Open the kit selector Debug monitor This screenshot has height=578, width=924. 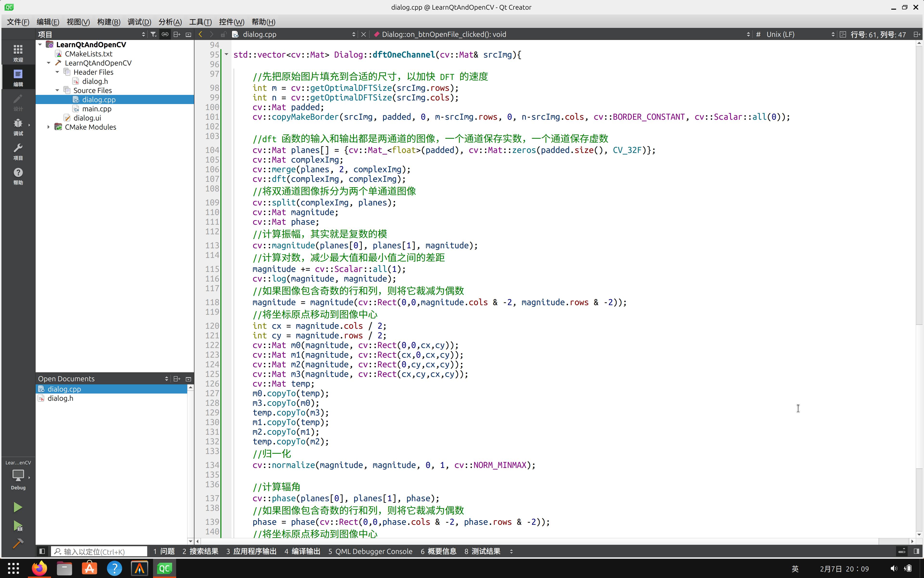point(18,475)
